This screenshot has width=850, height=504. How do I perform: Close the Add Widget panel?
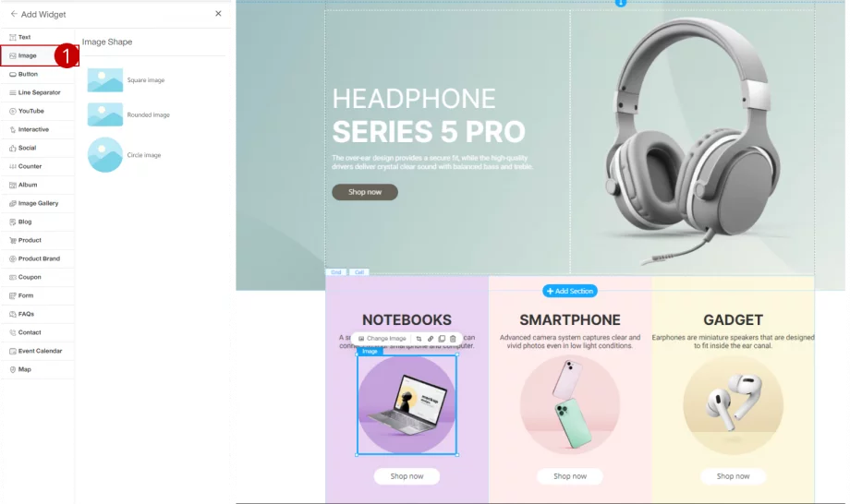point(218,14)
